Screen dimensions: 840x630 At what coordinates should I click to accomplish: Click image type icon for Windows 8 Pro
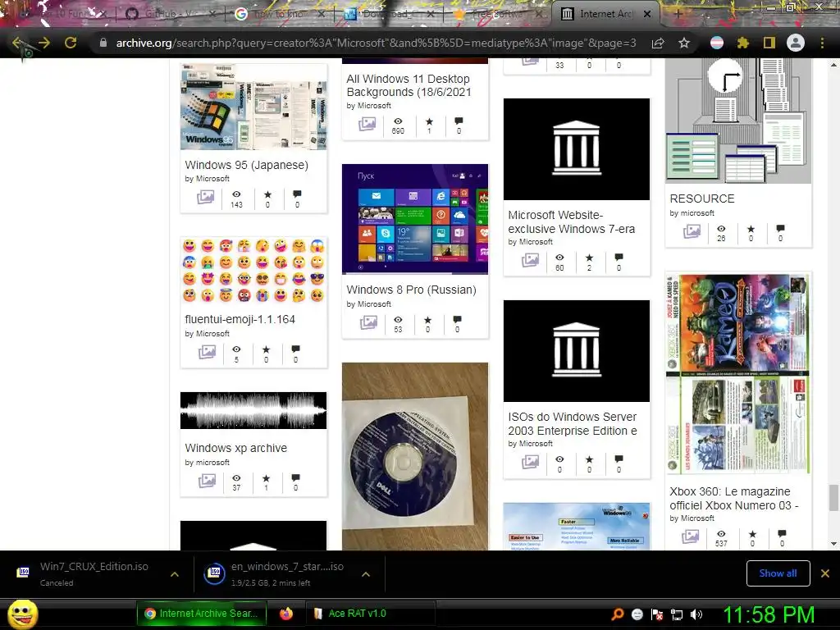(368, 322)
